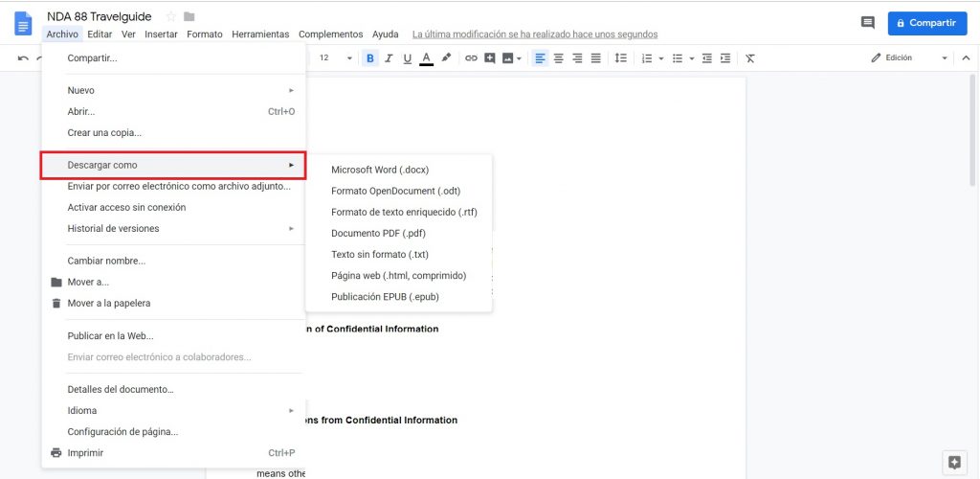980x479 pixels.
Task: Click the vertical scrollbar of the document
Action: click(972, 130)
